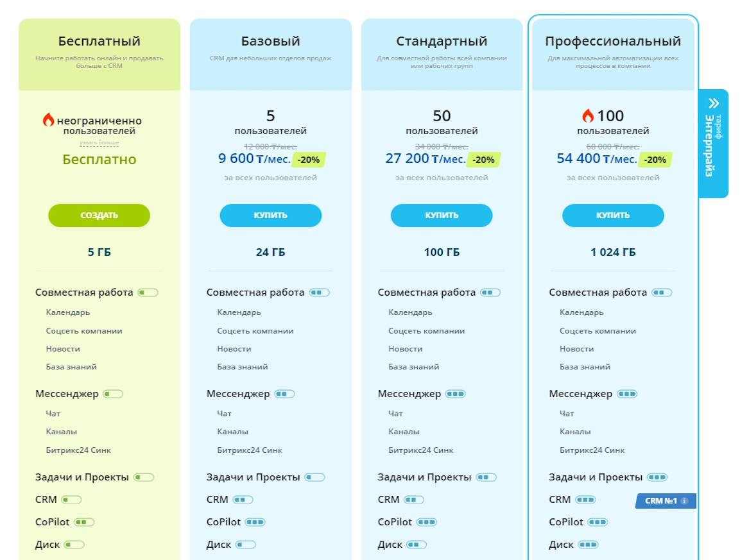The image size is (740, 560).
Task: Click the green СОЗДАТЬ button
Action: coord(99,216)
